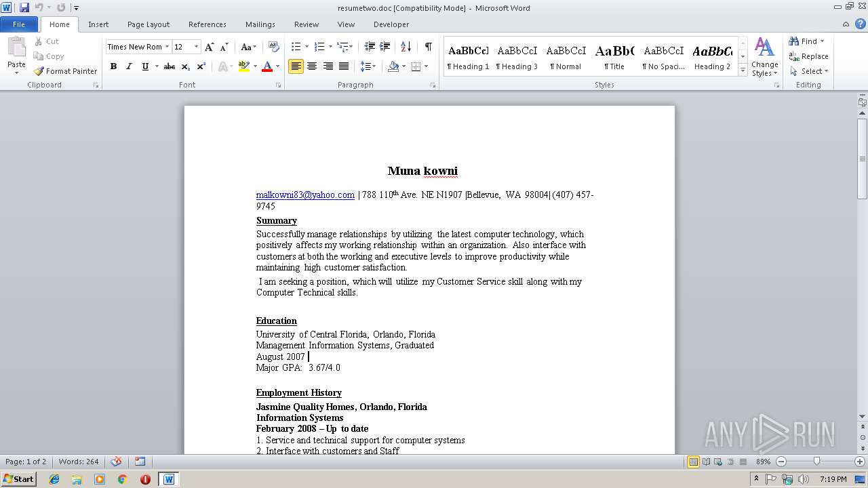Viewport: 868px width, 488px height.
Task: Switch to the Page Layout tab
Action: [x=149, y=24]
